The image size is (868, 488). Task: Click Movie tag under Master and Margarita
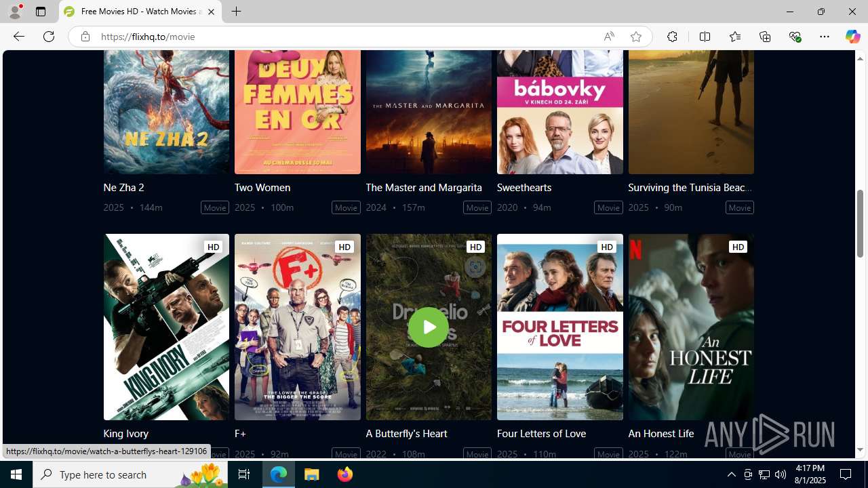coord(477,207)
